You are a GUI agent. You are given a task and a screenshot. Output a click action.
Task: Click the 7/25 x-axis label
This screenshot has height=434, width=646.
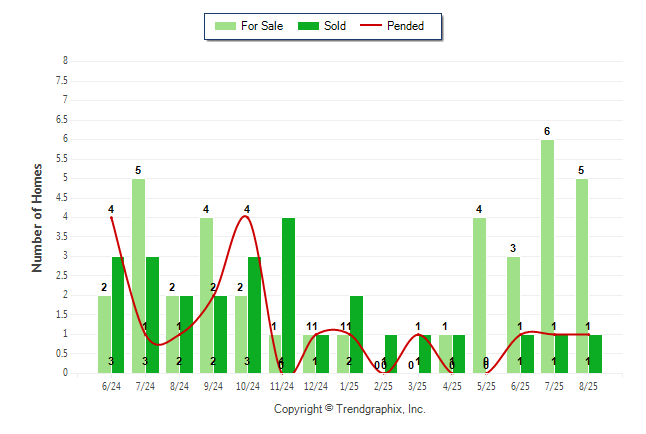(x=554, y=386)
